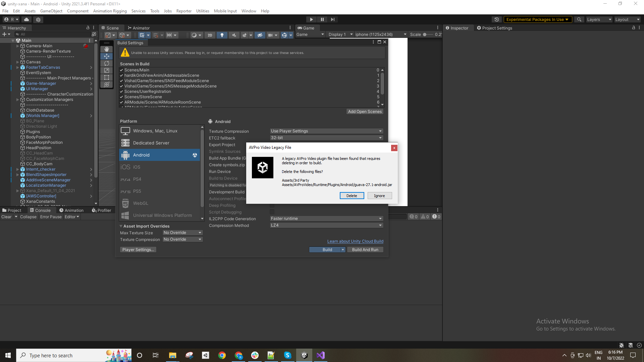Open Learn about Unity Cloud Build link
644x362 pixels.
355,241
